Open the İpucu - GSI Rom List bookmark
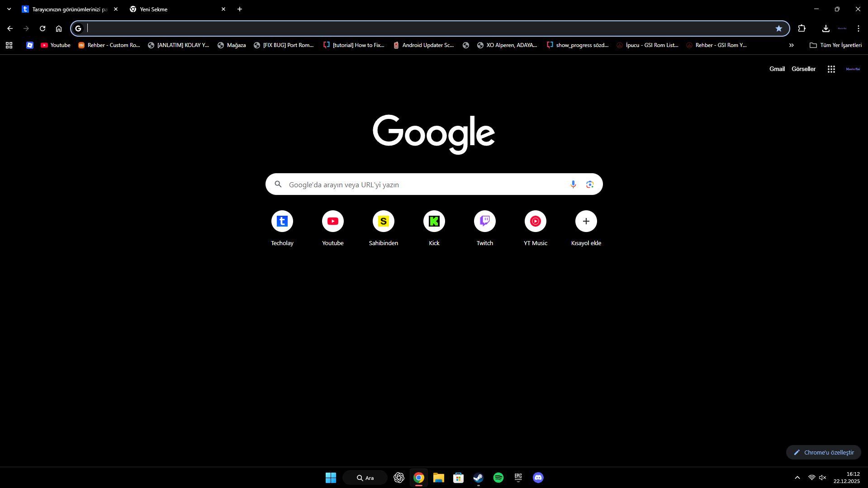This screenshot has height=488, width=868. (647, 45)
